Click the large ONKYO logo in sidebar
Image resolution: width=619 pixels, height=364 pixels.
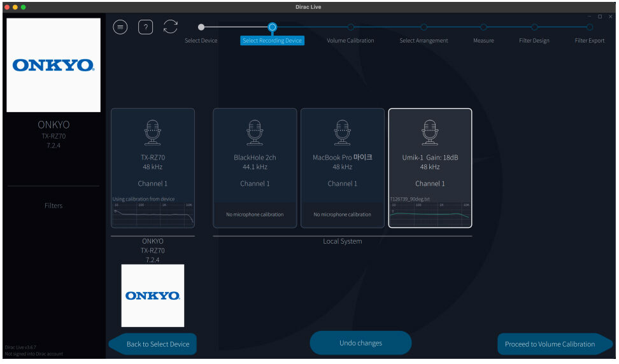pyautogui.click(x=53, y=65)
